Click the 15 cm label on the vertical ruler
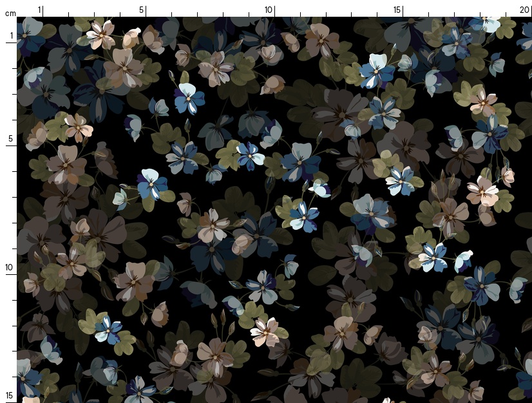This screenshot has height=403, width=532. [10, 395]
